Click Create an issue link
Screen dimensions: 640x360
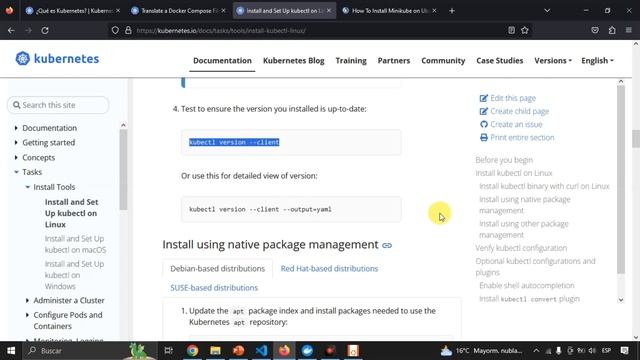516,124
